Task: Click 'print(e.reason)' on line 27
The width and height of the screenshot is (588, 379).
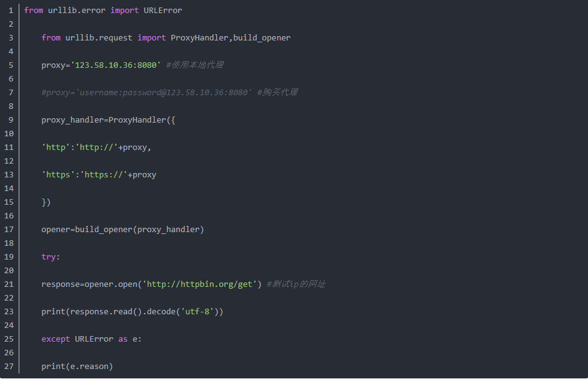Action: [x=77, y=367]
